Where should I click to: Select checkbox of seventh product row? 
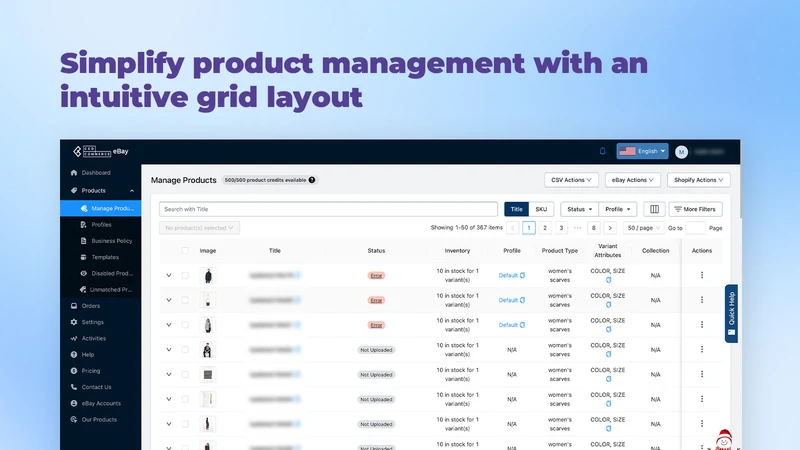tap(185, 424)
